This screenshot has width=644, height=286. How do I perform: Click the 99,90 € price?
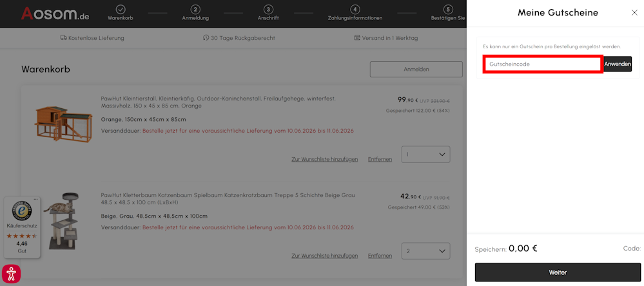[x=407, y=100]
